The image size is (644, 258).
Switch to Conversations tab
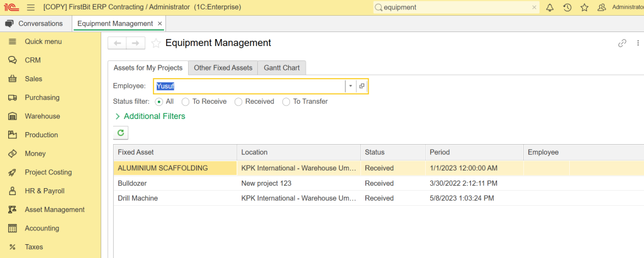click(x=36, y=23)
